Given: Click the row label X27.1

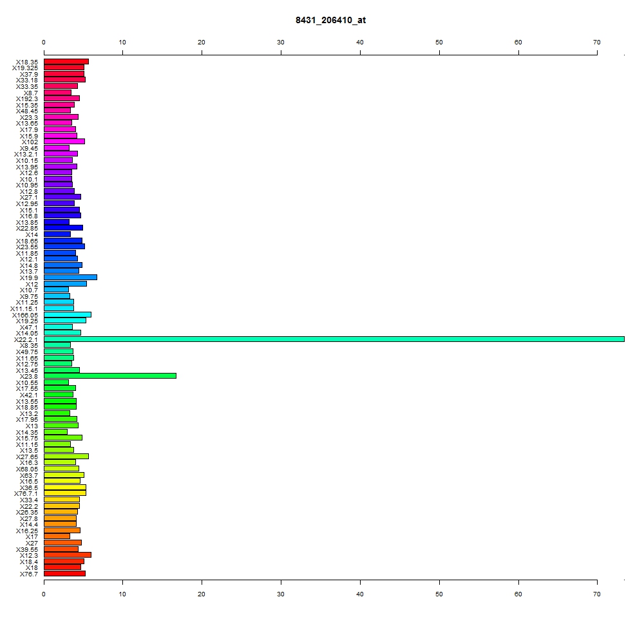Looking at the screenshot, I should tap(29, 198).
